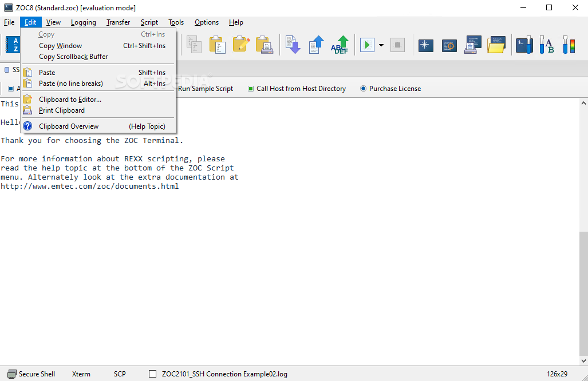Click the download file purple arrow icon
The height and width of the screenshot is (381, 588).
[293, 45]
